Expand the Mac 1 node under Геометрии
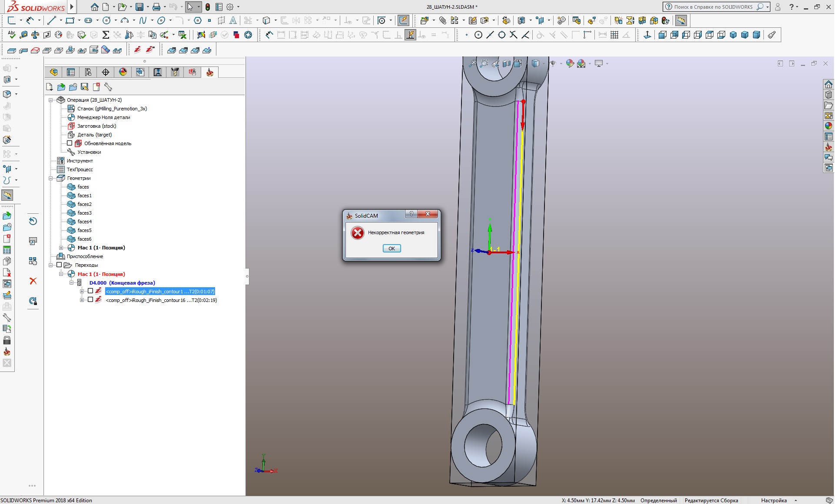 click(61, 248)
